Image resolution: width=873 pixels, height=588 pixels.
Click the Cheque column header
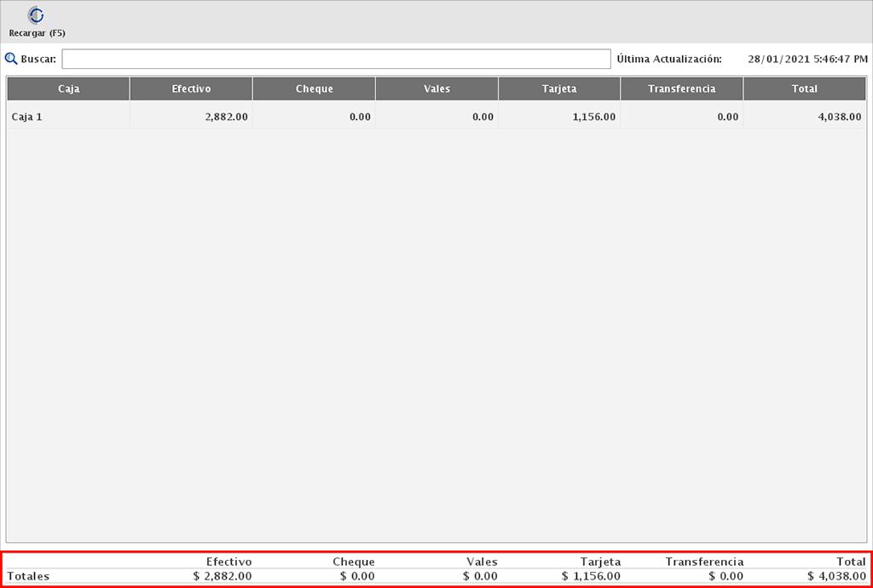tap(314, 89)
